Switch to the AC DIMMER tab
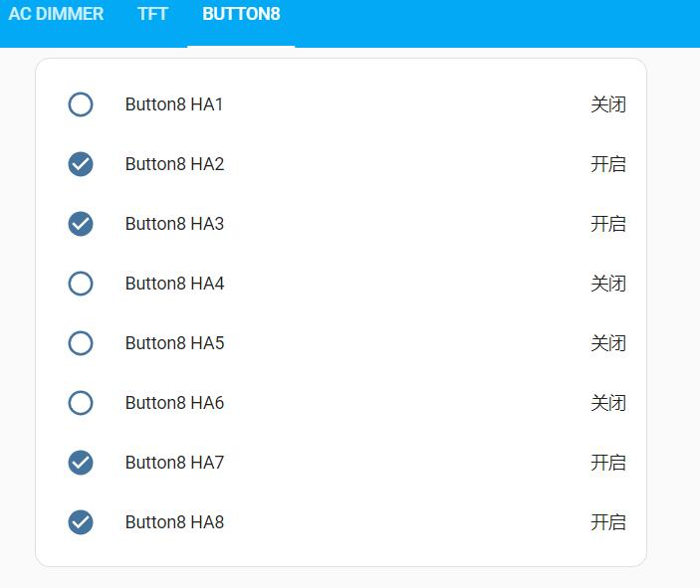This screenshot has height=588, width=700. 56,14
